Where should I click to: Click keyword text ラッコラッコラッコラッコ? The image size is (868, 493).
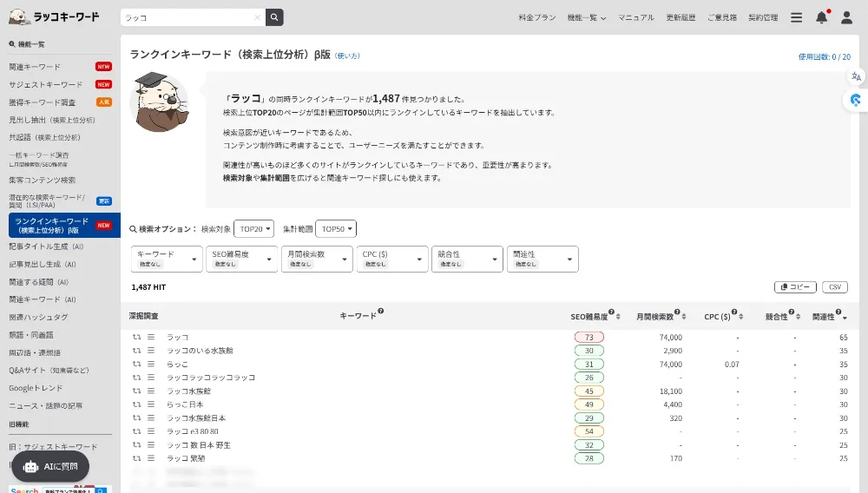211,378
